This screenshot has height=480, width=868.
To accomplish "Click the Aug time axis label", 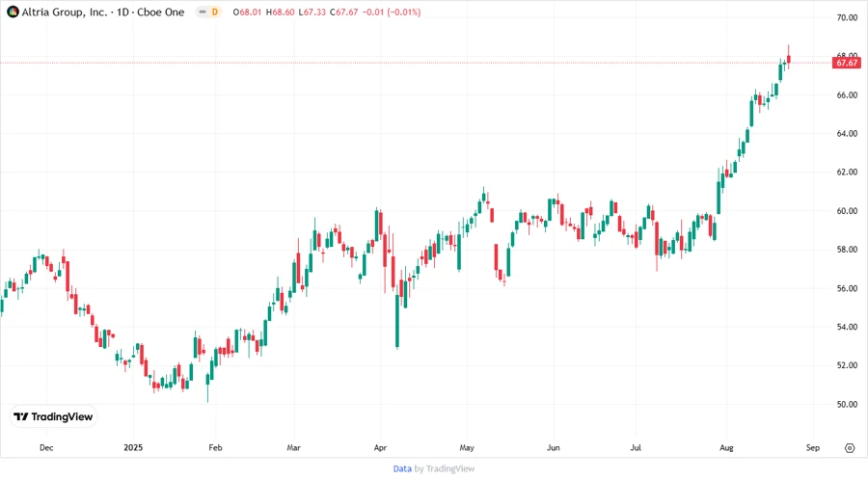I will [726, 447].
